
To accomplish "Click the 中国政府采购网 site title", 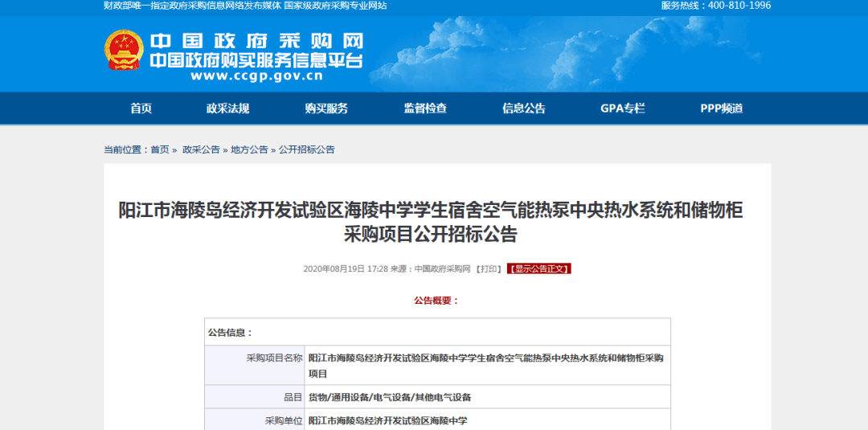I will point(256,42).
